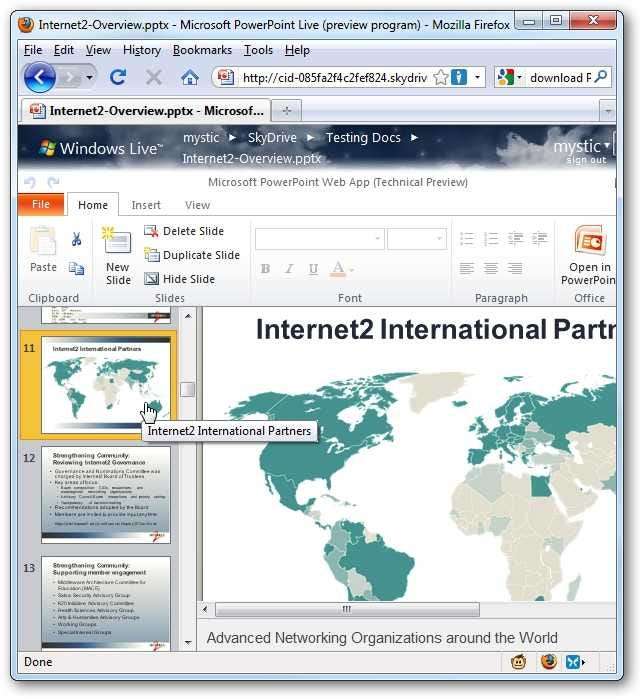Reload the page with the refresh icon
This screenshot has width=642, height=699.
[118, 77]
